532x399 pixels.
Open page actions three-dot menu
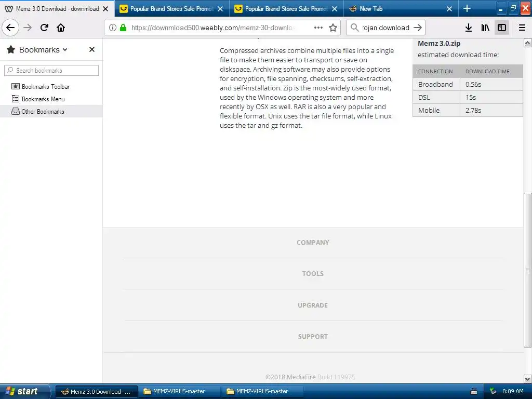pyautogui.click(x=318, y=28)
